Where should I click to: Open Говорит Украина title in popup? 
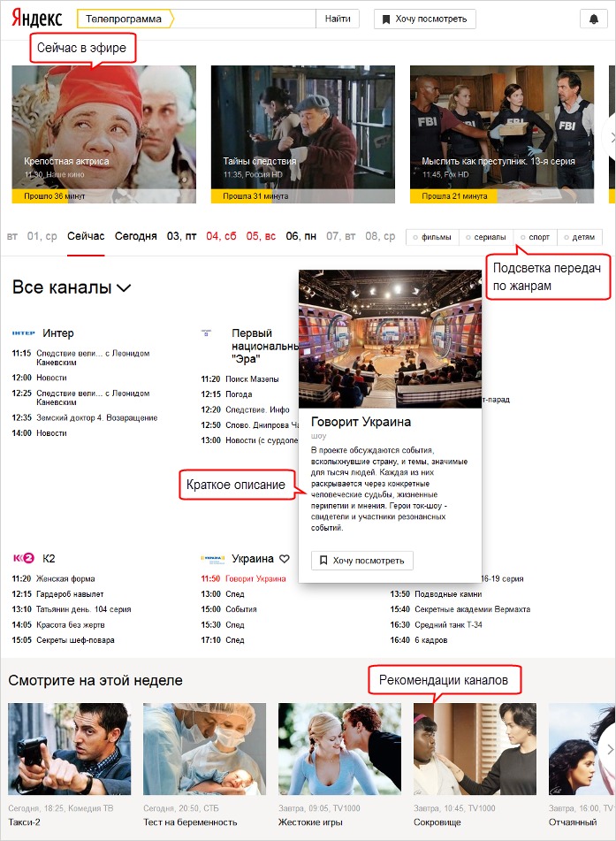tap(361, 422)
